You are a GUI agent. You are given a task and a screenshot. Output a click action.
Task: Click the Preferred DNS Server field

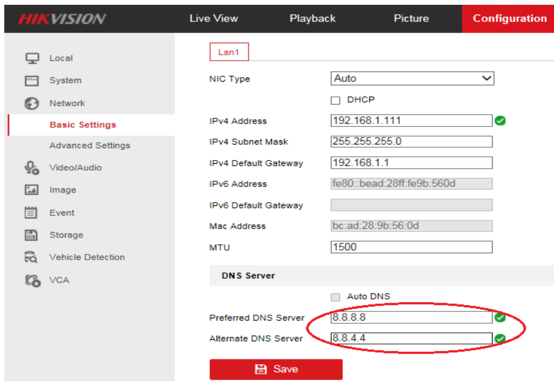coord(411,318)
